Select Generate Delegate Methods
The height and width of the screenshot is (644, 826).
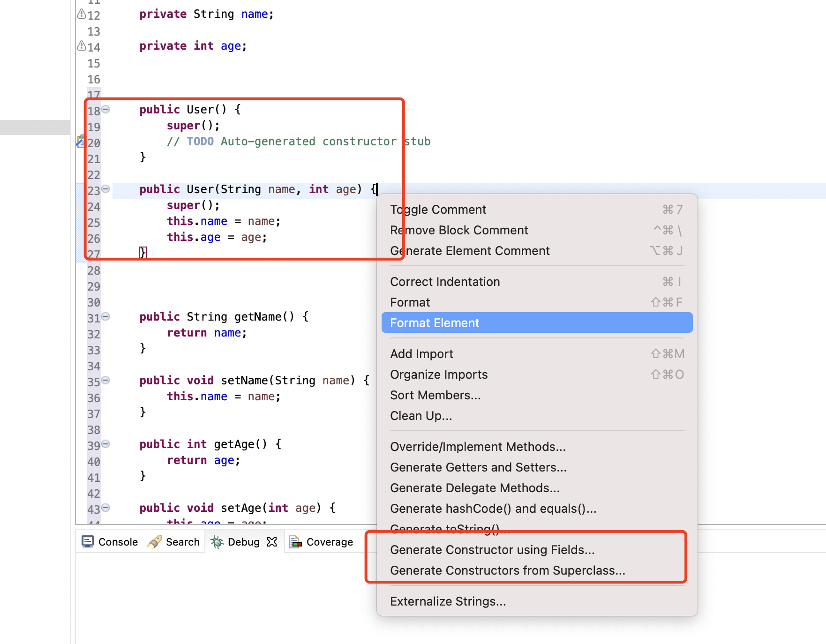click(x=537, y=488)
